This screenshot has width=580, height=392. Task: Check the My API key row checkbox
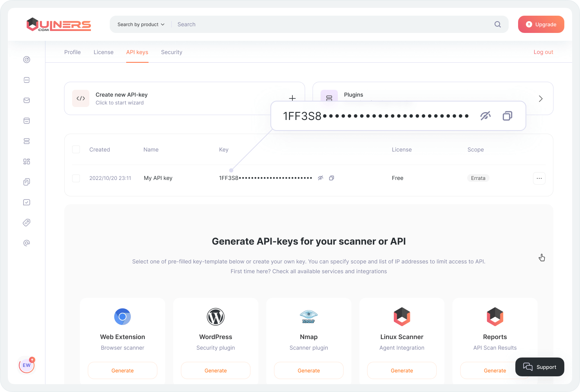76,178
